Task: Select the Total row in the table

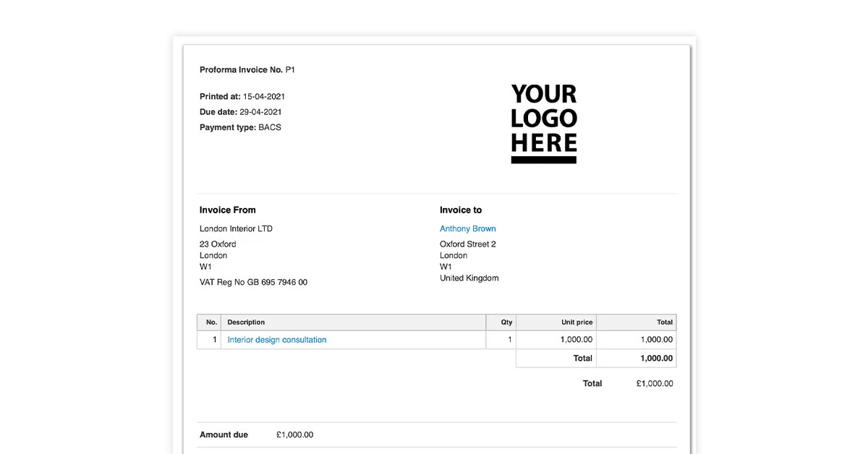Action: [x=582, y=358]
